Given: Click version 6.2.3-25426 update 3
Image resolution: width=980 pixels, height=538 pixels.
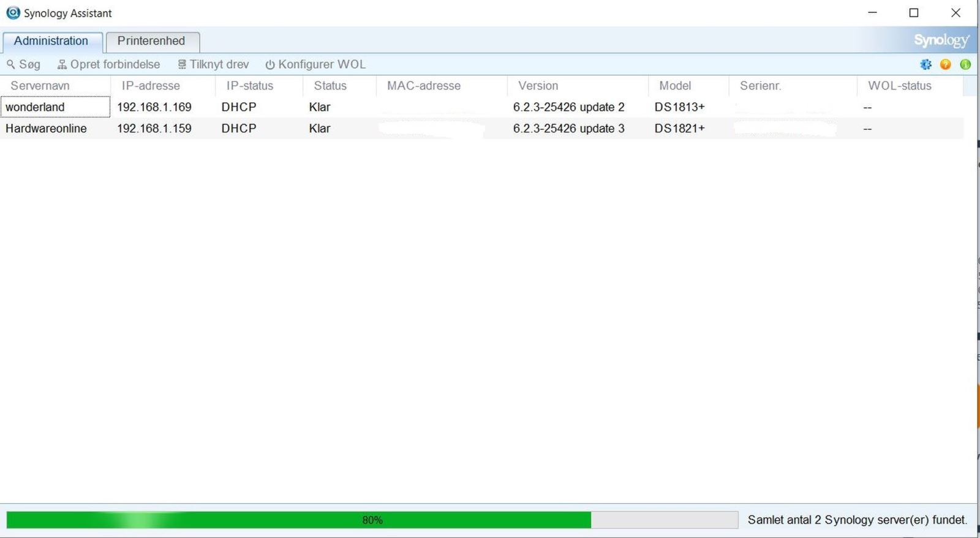Looking at the screenshot, I should pyautogui.click(x=569, y=129).
